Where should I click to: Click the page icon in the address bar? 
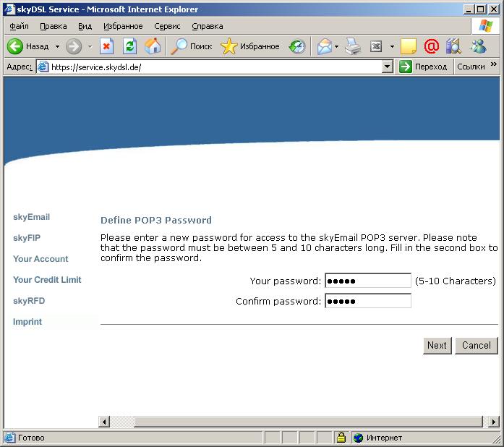[43, 67]
